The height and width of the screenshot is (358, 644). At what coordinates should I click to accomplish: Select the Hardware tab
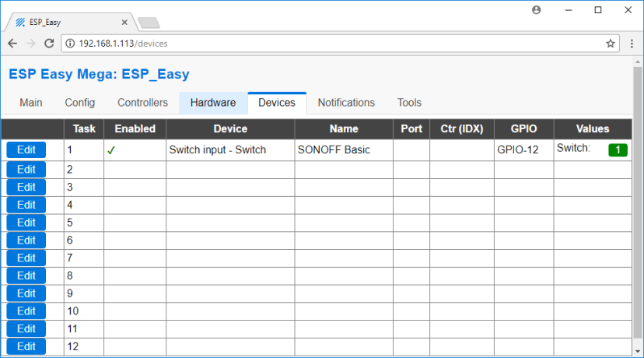(x=213, y=103)
